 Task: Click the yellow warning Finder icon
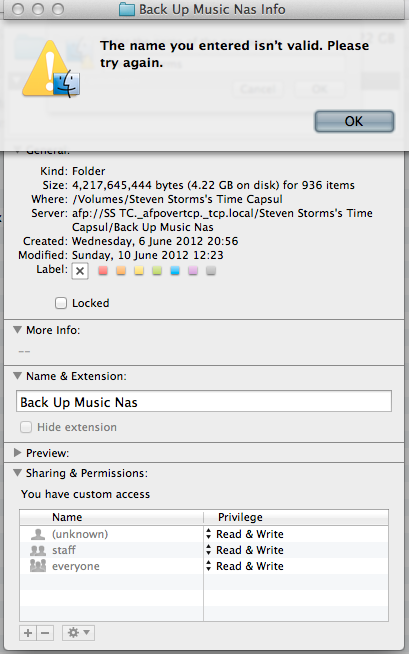(51, 69)
